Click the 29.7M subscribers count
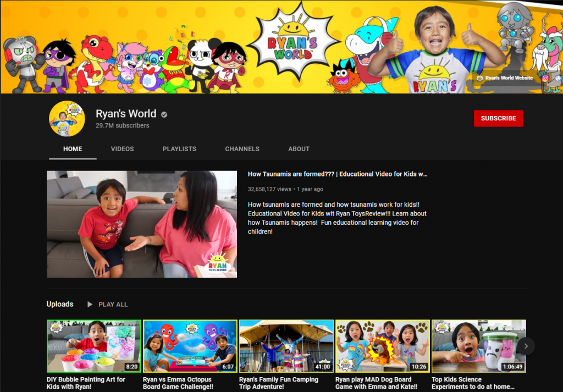This screenshot has width=563, height=392. (123, 126)
